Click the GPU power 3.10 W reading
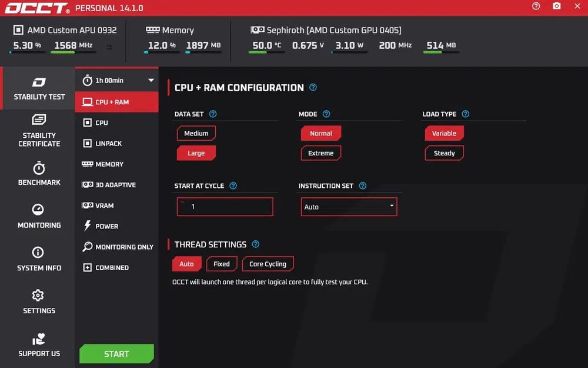588x368 pixels. click(x=349, y=45)
